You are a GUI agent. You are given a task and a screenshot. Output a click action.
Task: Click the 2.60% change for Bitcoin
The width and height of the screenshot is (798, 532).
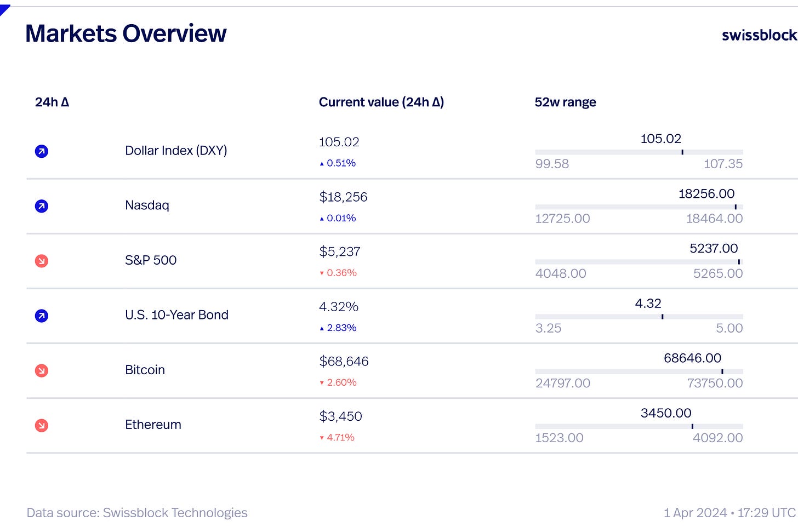[338, 382]
